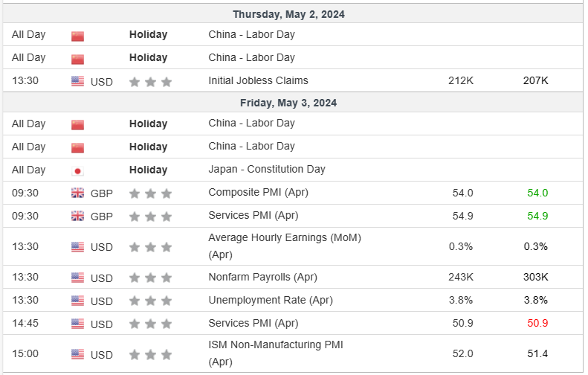Click the star rating for Unemployment Rate

(x=150, y=301)
